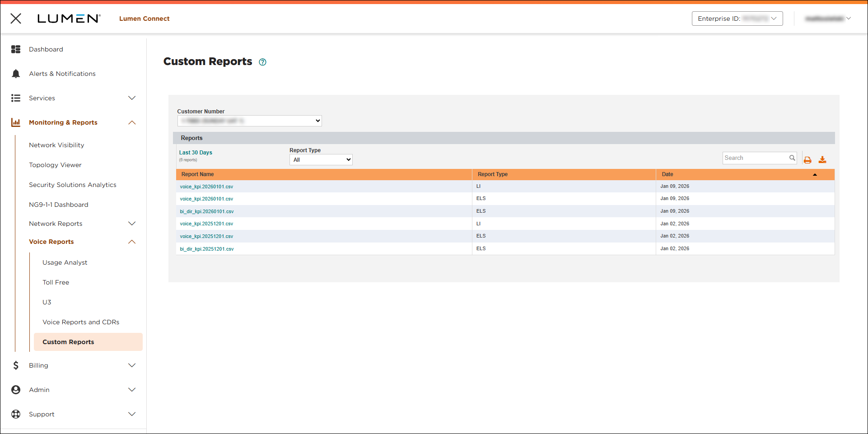This screenshot has height=434, width=868.
Task: Select Usage Analyst under Voice Reports
Action: click(65, 262)
